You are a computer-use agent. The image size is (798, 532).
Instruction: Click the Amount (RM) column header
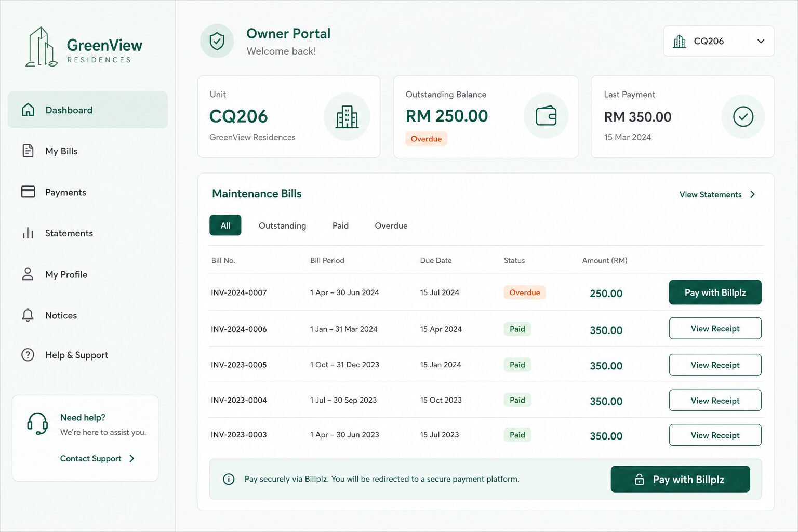click(604, 260)
